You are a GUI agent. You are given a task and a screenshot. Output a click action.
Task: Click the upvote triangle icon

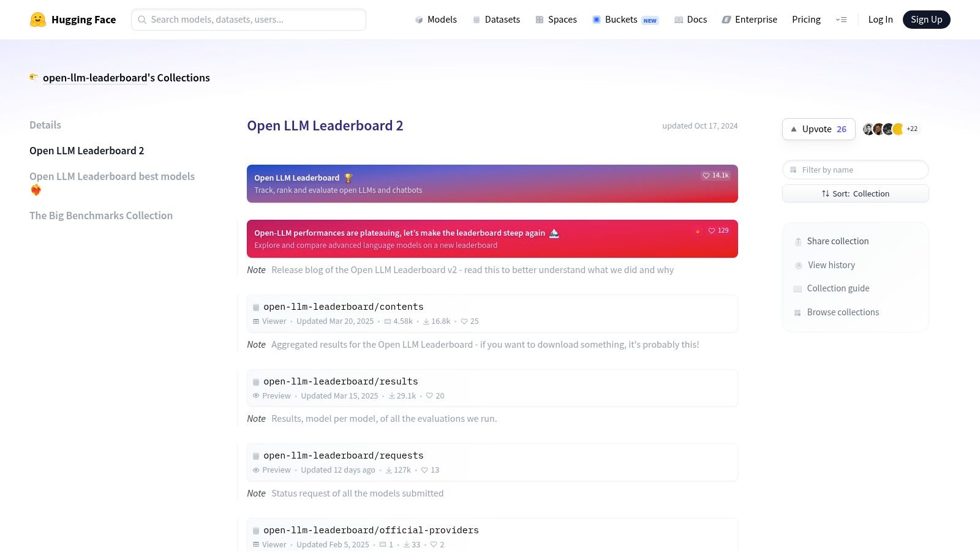[x=794, y=129]
